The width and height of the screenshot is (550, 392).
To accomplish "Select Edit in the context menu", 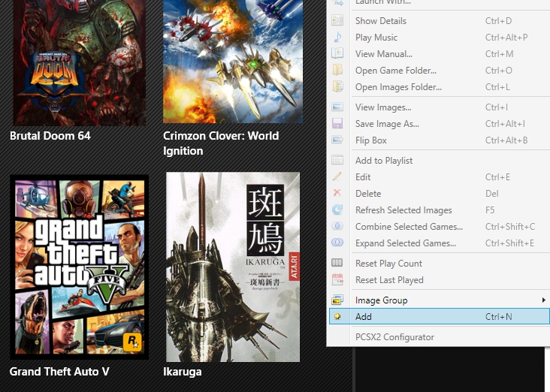I will click(439, 176).
